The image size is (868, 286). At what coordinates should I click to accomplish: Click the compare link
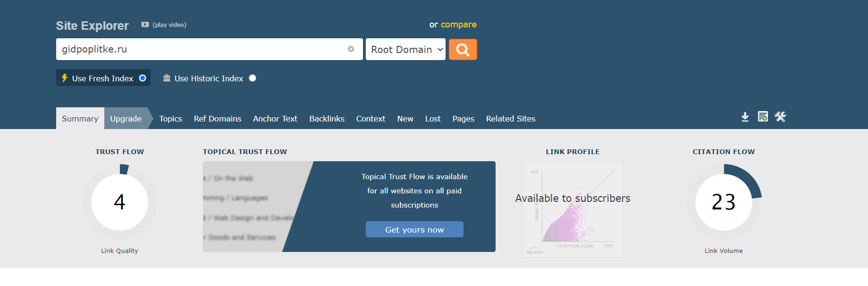[x=459, y=25]
